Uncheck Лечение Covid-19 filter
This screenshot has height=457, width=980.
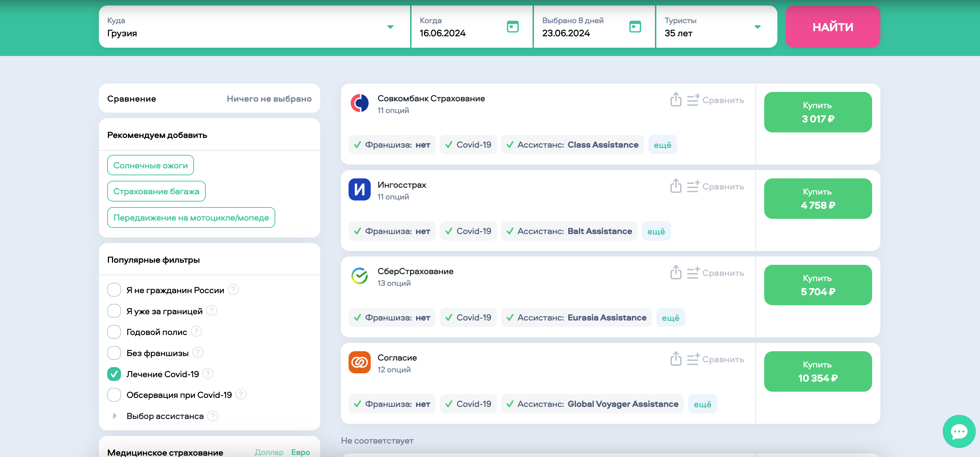click(x=114, y=374)
